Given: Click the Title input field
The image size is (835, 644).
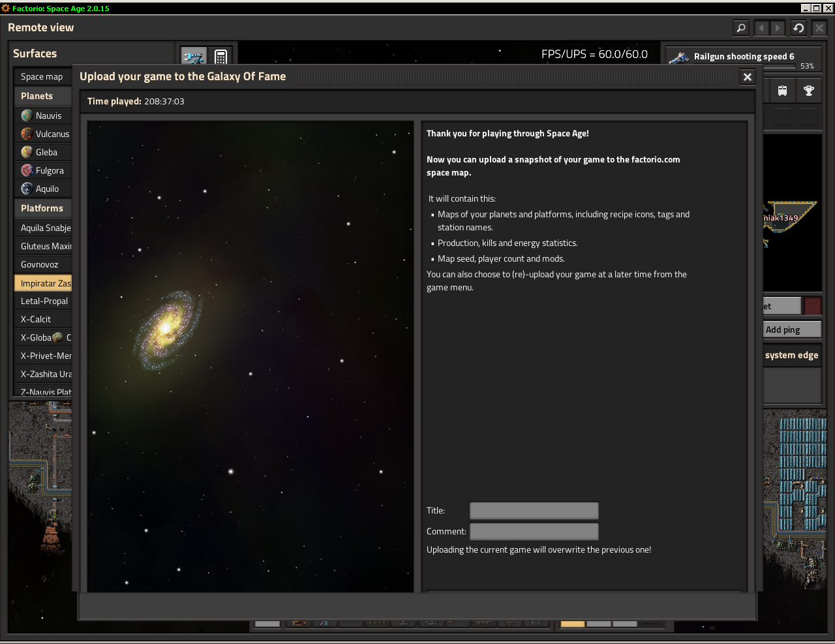Looking at the screenshot, I should tap(534, 511).
